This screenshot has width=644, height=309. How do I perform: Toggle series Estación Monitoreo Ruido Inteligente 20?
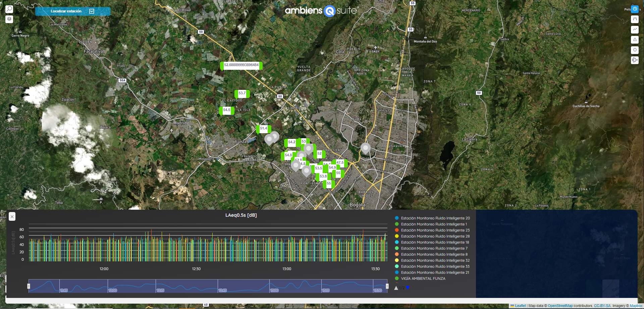(432, 218)
